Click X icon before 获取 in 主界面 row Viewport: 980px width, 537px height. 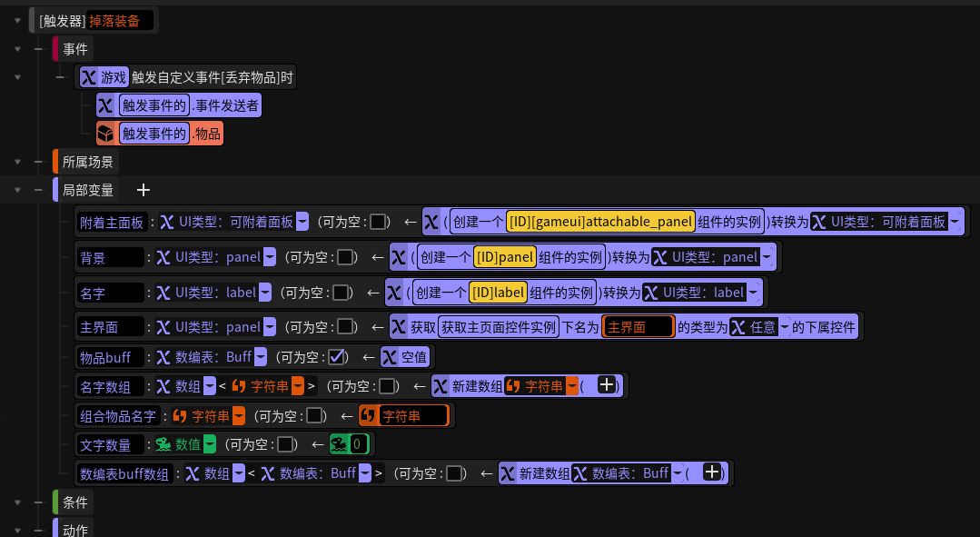click(x=399, y=327)
